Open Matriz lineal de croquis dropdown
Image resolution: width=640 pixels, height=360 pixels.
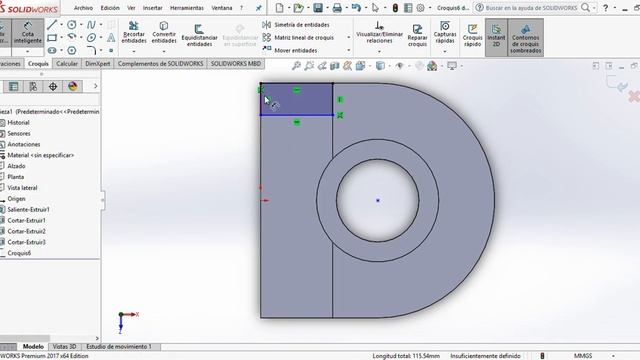pos(349,38)
